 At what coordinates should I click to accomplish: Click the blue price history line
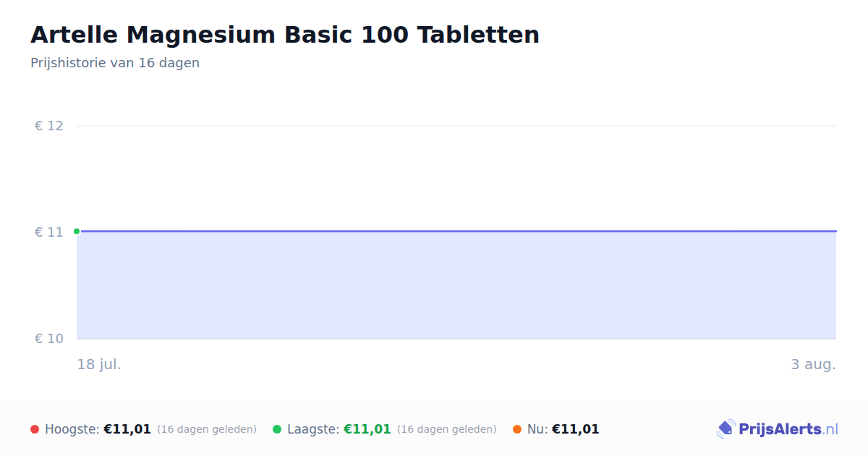tap(456, 231)
